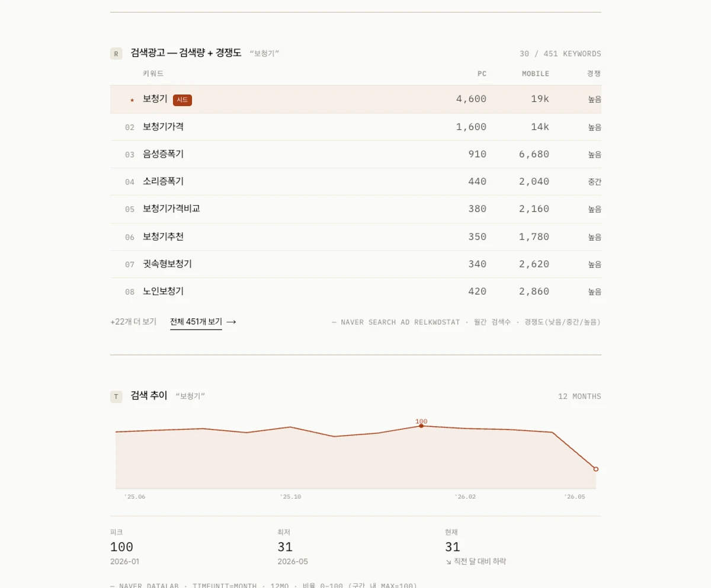Click mobile value 14k
Viewport: 711px width, 588px height.
tap(540, 127)
